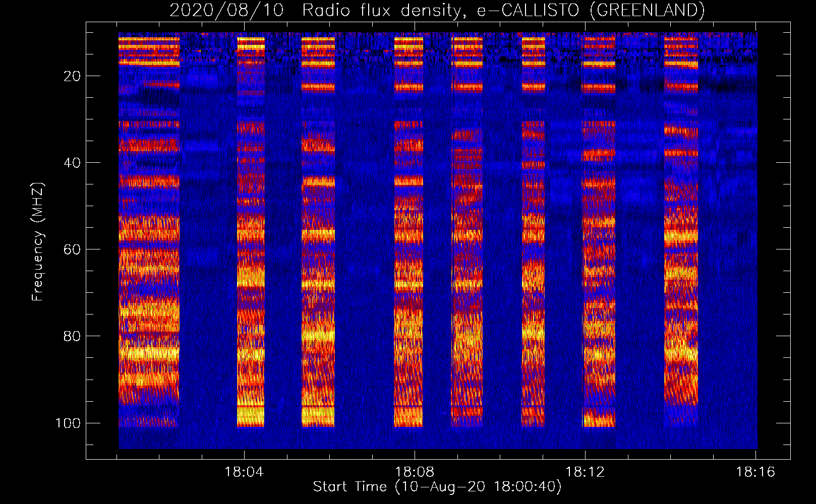The width and height of the screenshot is (816, 504).
Task: Click the '18:16' time tick label
Action: [x=755, y=472]
